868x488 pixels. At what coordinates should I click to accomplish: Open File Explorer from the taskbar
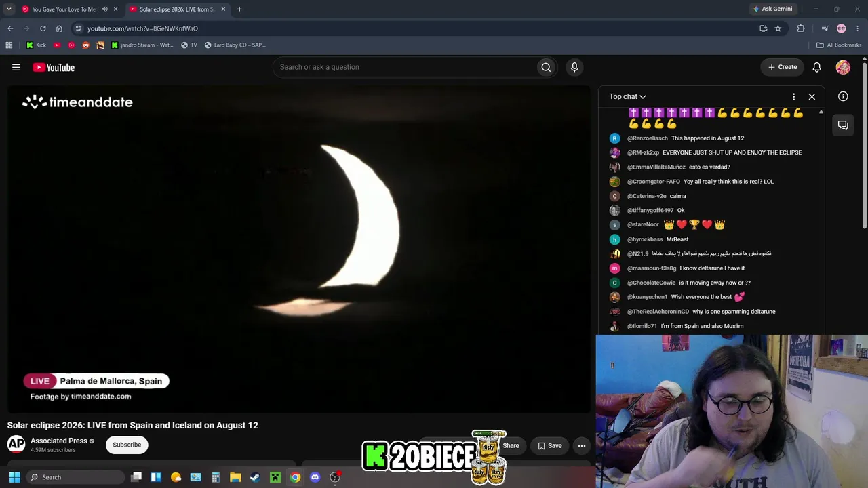tap(235, 477)
